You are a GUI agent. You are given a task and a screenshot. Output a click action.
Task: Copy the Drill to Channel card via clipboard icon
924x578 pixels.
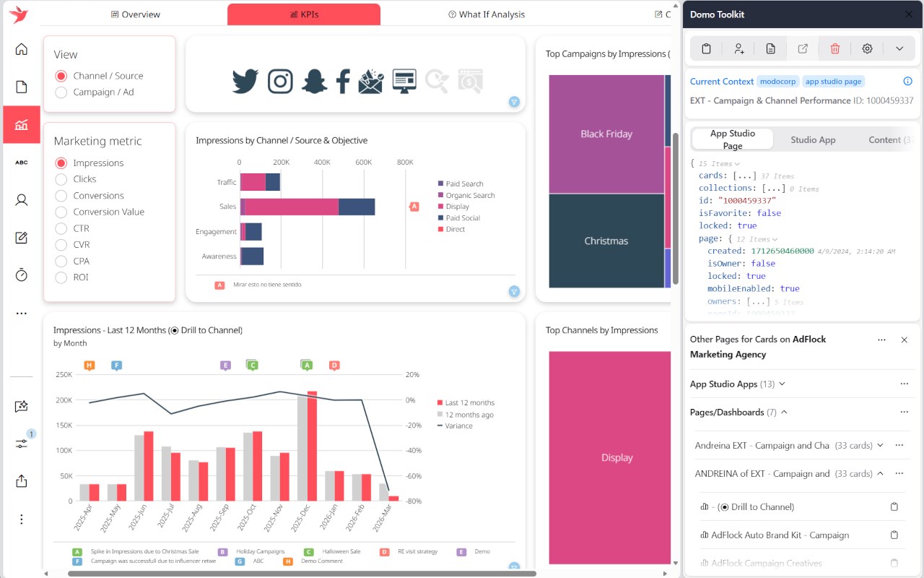[894, 506]
